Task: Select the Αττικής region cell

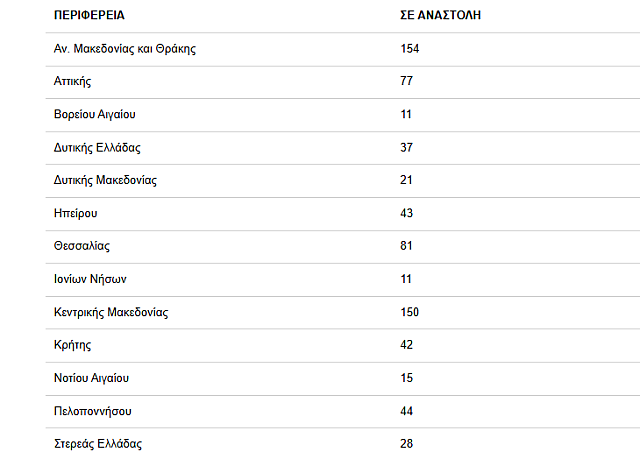Action: (x=73, y=81)
